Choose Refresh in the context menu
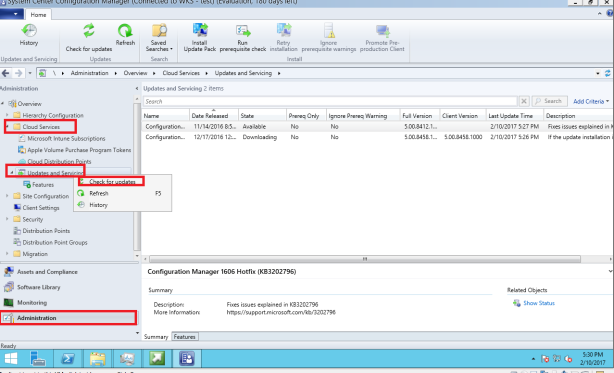Viewport: 614px width, 373px height. click(x=123, y=193)
